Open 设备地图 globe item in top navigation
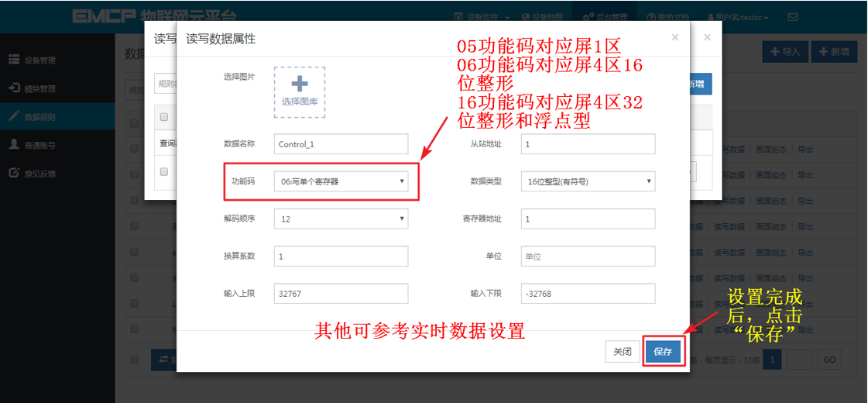Image resolution: width=868 pixels, height=403 pixels. point(544,17)
